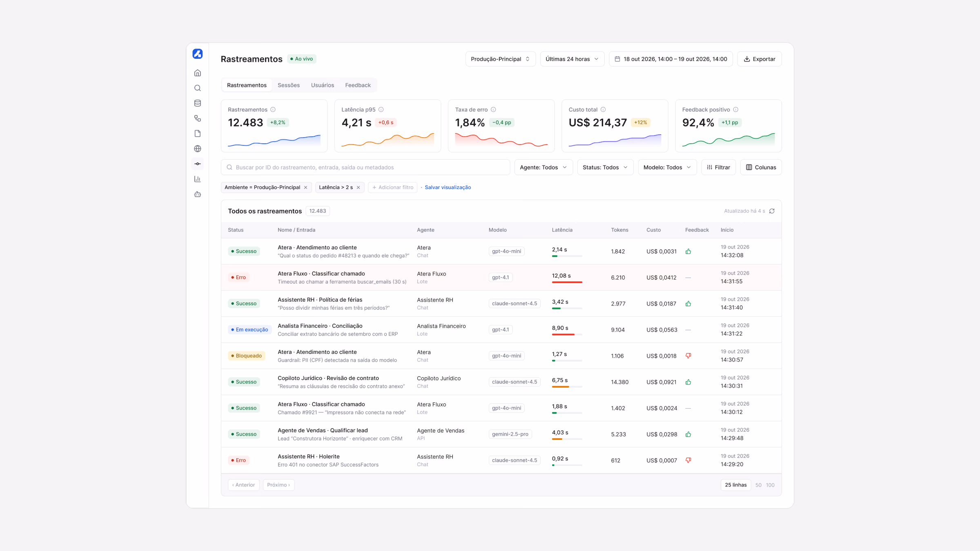Click the 12,08 s latency bar

coord(567,282)
